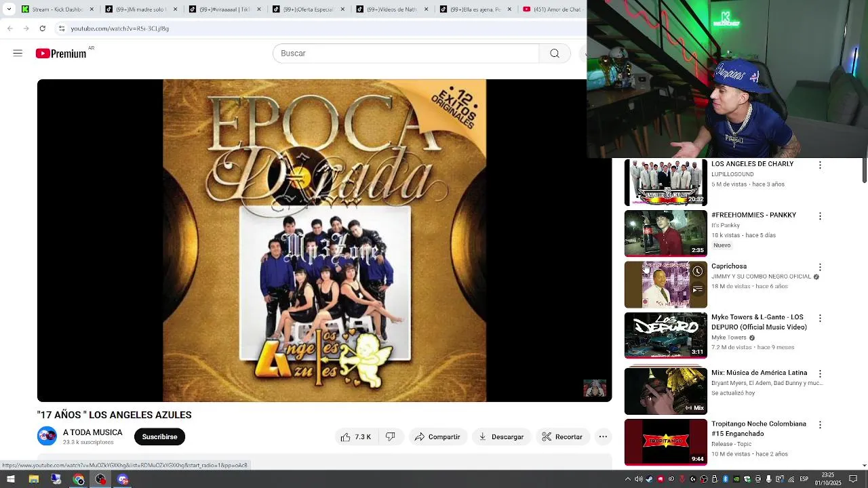Open more actions ellipsis below video
Viewport: 868px width, 488px height.
(x=603, y=437)
